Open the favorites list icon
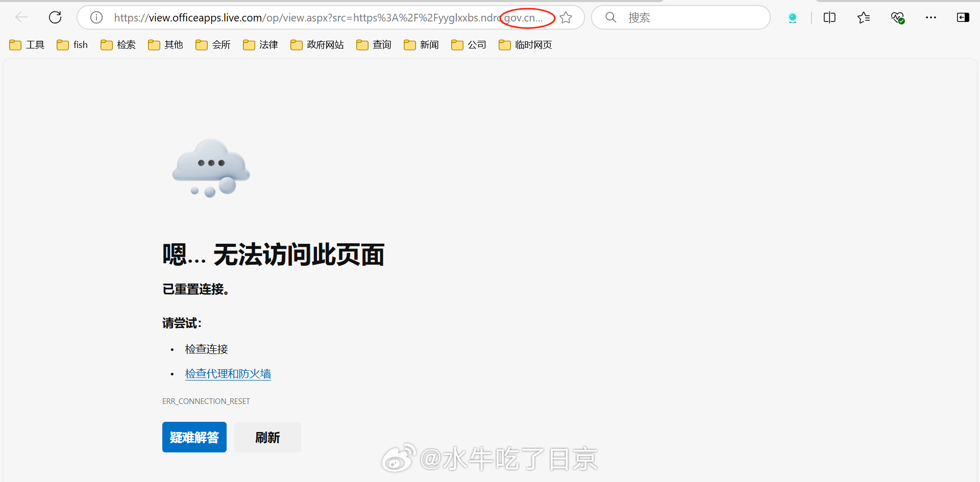This screenshot has height=482, width=980. pos(863,18)
